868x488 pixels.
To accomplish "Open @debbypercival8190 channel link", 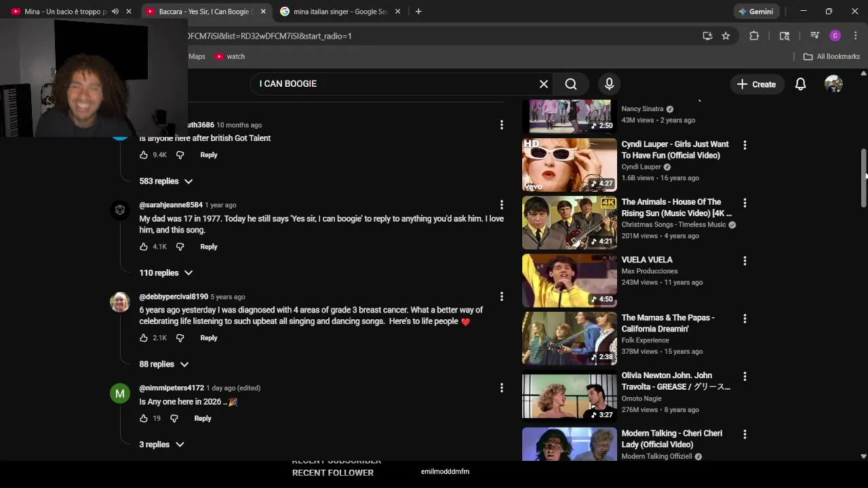I will point(174,296).
